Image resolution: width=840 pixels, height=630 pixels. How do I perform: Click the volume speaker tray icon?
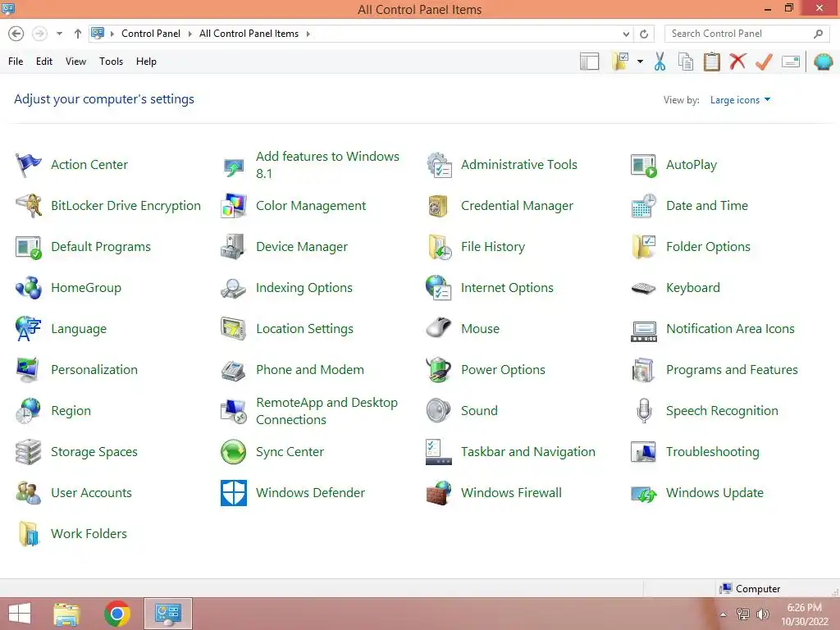[762, 614]
